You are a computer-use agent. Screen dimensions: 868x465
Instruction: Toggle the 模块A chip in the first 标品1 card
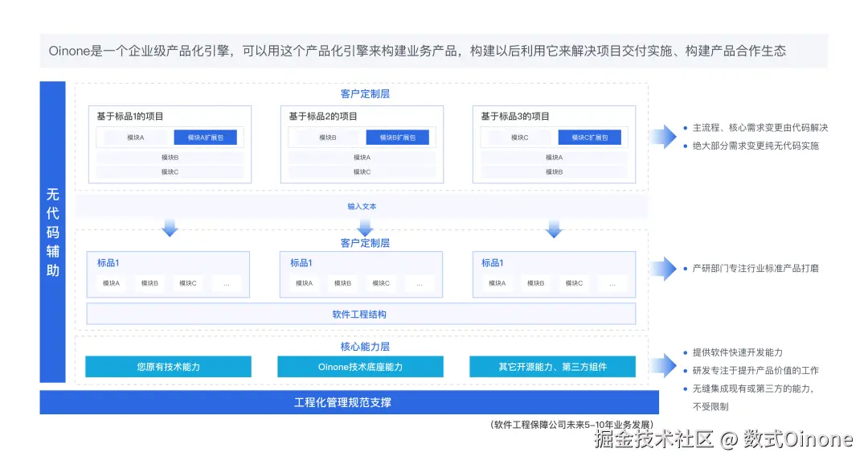110,283
